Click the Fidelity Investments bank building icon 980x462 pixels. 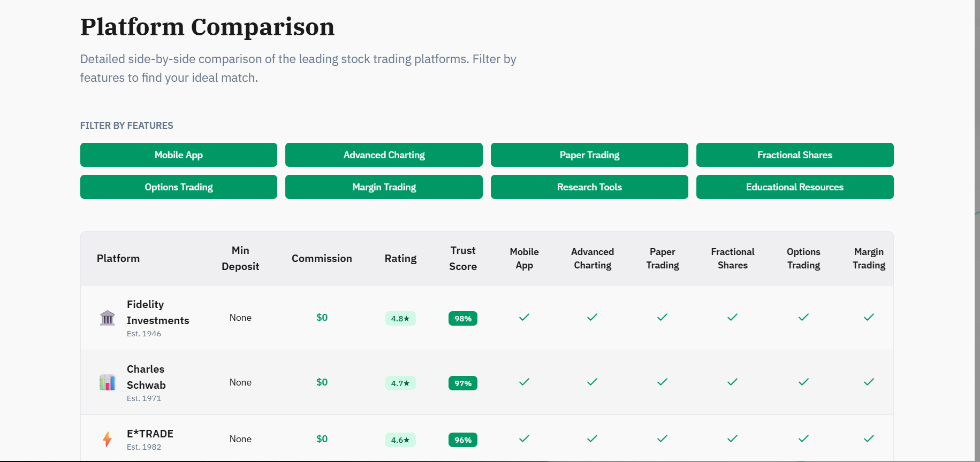click(108, 318)
